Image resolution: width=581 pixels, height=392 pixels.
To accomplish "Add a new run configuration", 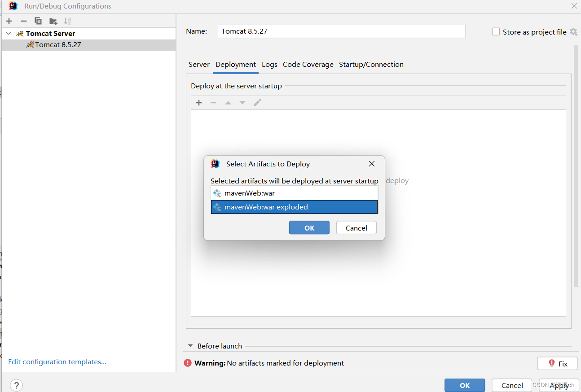I will click(9, 21).
